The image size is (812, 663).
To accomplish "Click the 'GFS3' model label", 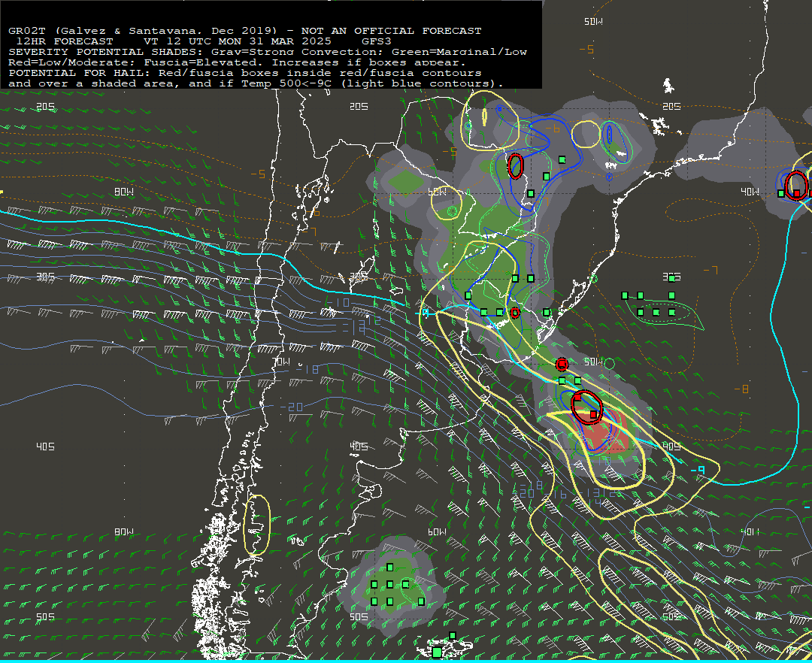I will 377,41.
